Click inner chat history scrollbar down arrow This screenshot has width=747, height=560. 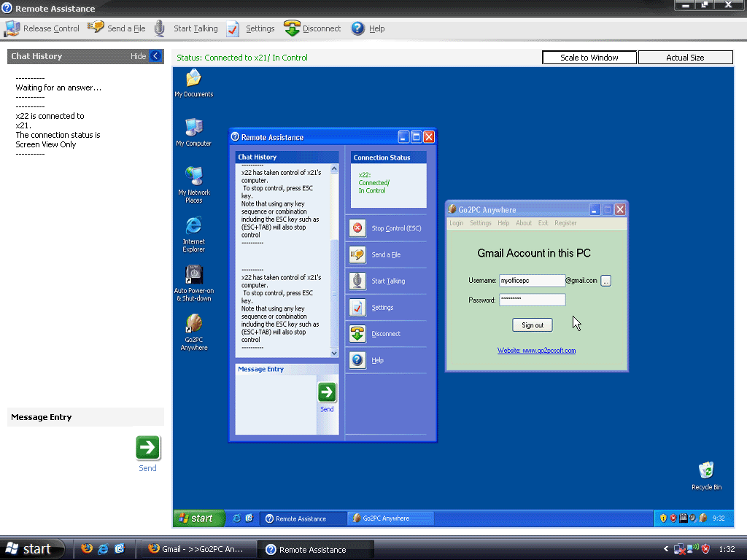point(334,353)
